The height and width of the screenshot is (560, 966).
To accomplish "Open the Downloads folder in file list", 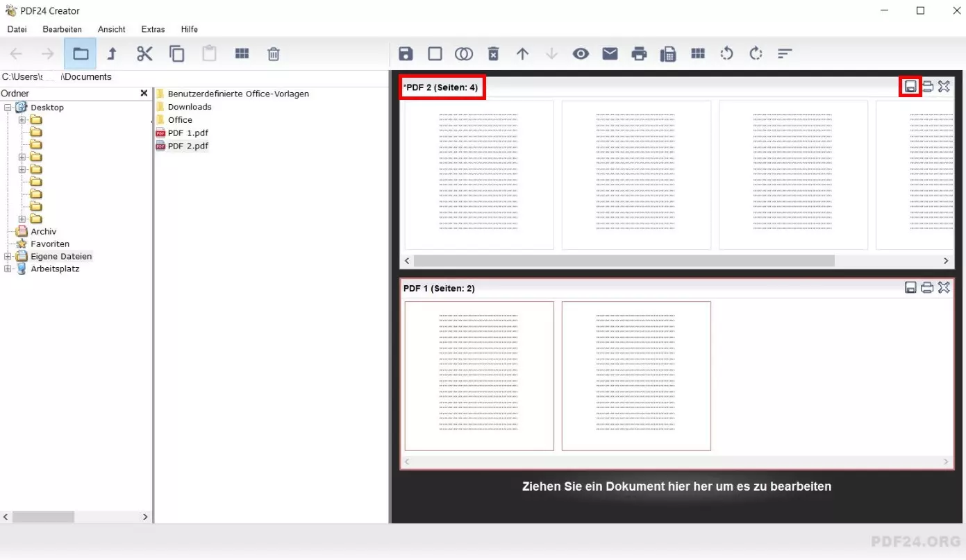I will coord(189,107).
